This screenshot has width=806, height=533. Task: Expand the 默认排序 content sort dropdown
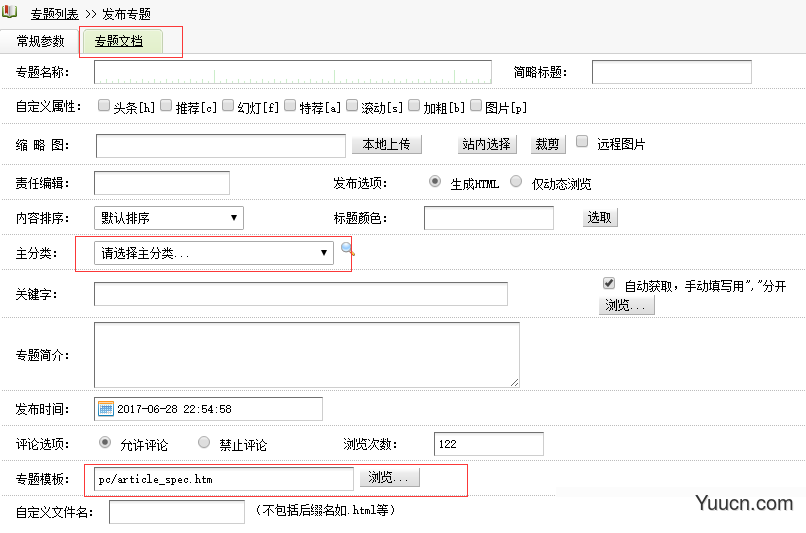point(169,217)
